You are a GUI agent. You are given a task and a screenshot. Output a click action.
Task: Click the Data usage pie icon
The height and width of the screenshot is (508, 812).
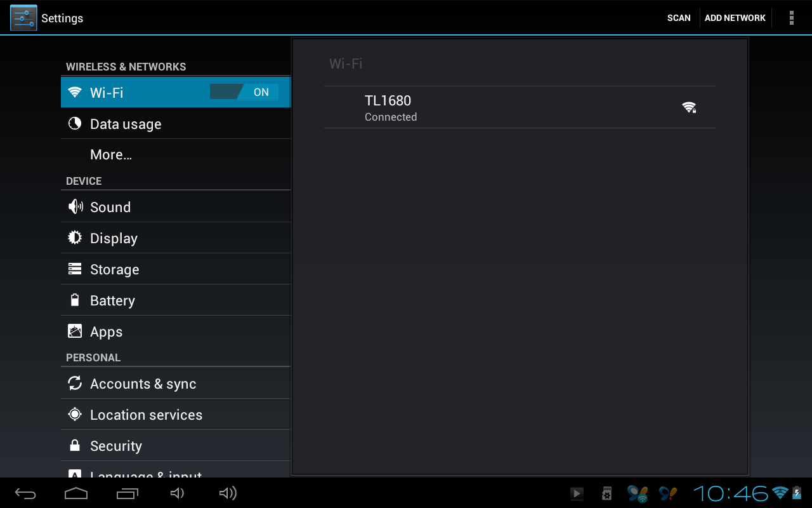pyautogui.click(x=75, y=123)
